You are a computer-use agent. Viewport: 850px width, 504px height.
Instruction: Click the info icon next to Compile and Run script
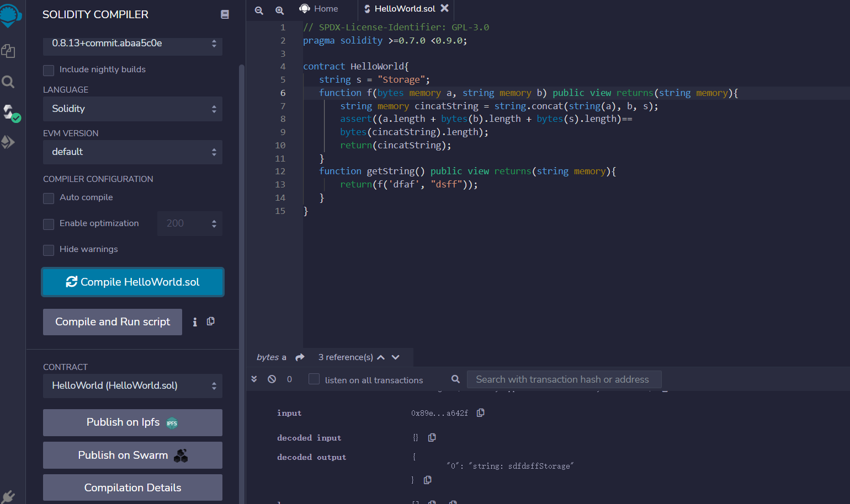195,322
